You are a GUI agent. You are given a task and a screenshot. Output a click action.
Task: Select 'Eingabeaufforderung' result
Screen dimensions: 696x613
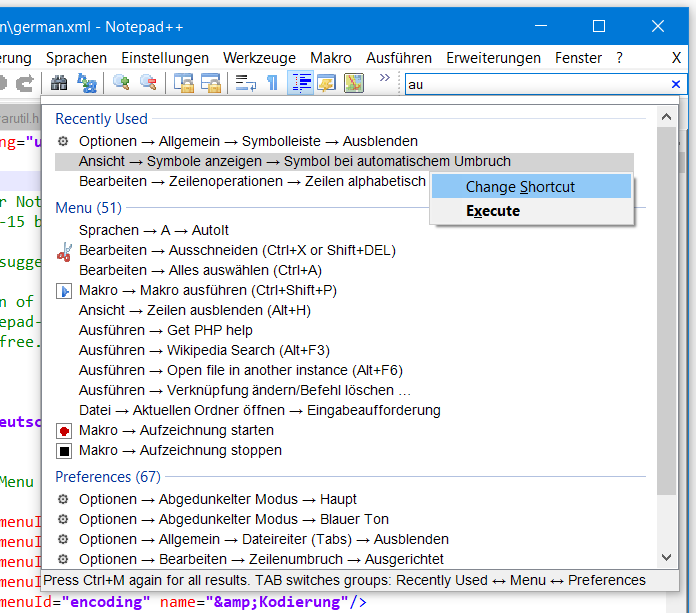260,410
